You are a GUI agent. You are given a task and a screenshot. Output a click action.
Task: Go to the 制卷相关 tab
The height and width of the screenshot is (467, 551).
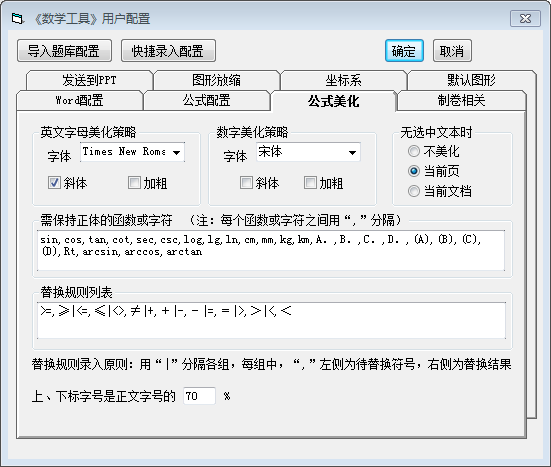point(461,100)
